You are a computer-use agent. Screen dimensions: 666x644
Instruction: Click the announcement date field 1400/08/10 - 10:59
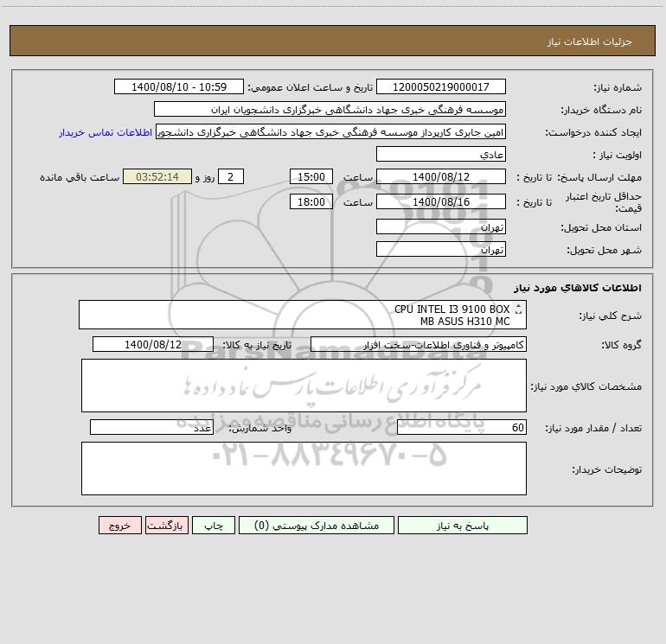tap(179, 86)
